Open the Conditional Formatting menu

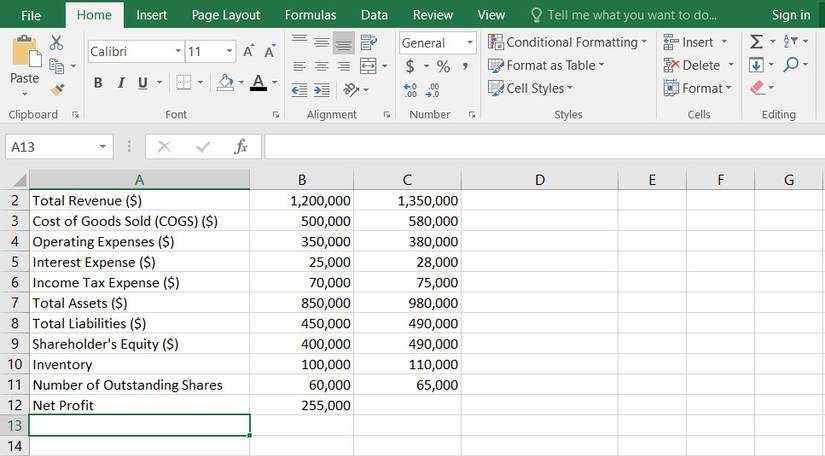567,42
